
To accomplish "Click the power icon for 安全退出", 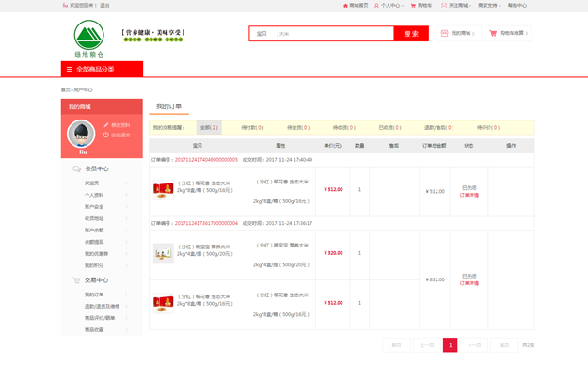I will click(106, 135).
